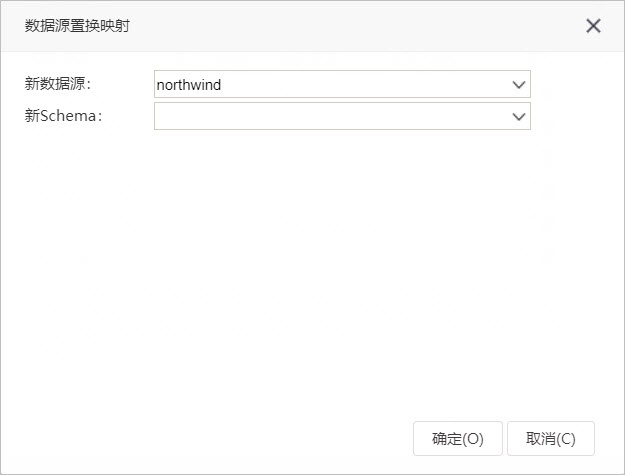The height and width of the screenshot is (475, 625).
Task: Choose 确定 to apply the mapping
Action: point(458,438)
